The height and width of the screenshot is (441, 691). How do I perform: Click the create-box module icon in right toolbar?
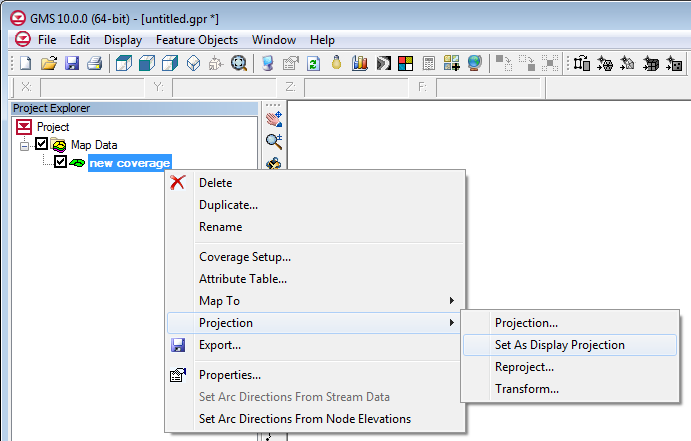[x=582, y=63]
